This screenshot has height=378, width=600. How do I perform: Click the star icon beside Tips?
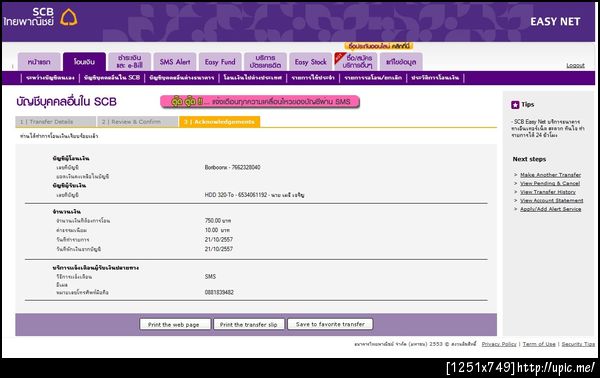tap(515, 104)
